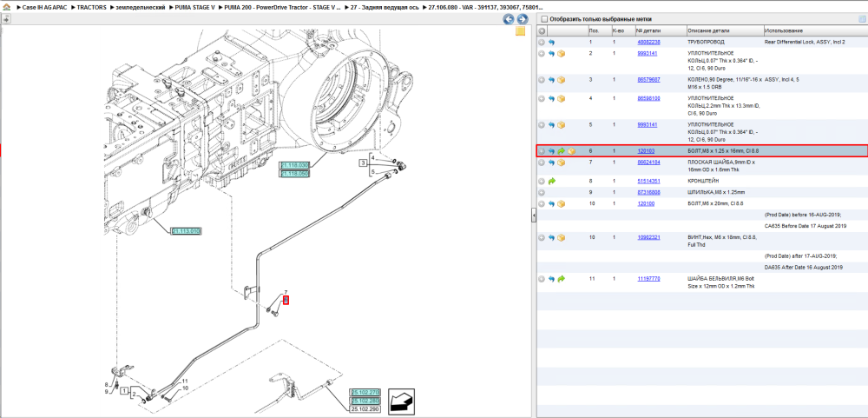Click the green arrow icon for part 11197770

pyautogui.click(x=562, y=278)
